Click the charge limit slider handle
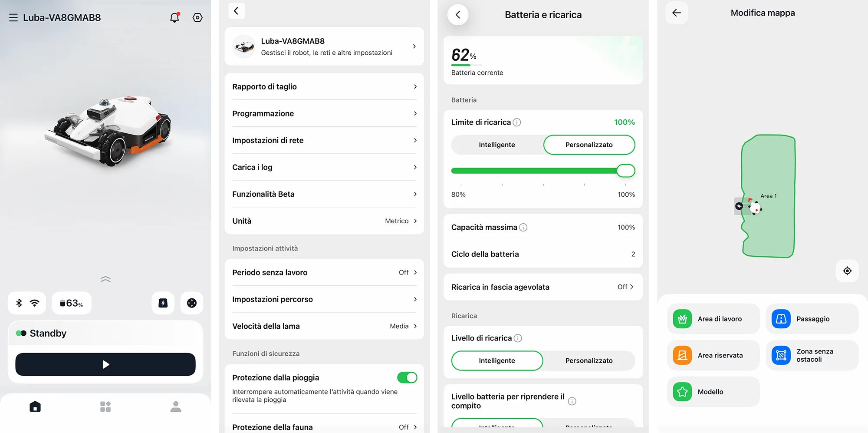Viewport: 868px width, 433px height. coord(626,171)
